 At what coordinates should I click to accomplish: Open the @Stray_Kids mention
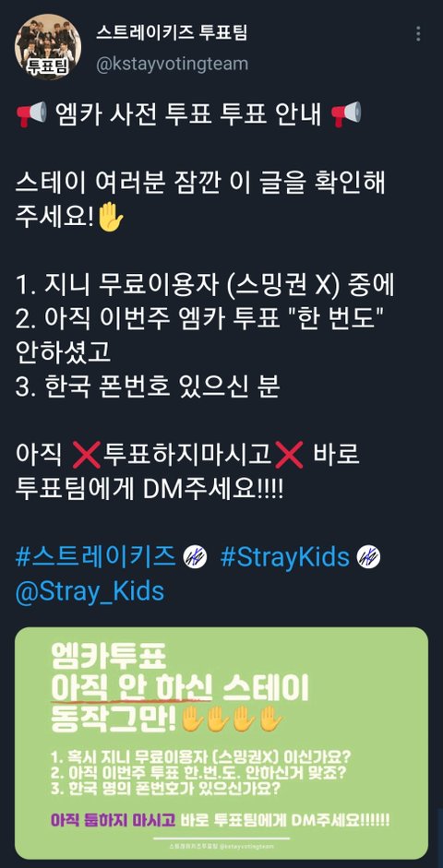pyautogui.click(x=90, y=591)
